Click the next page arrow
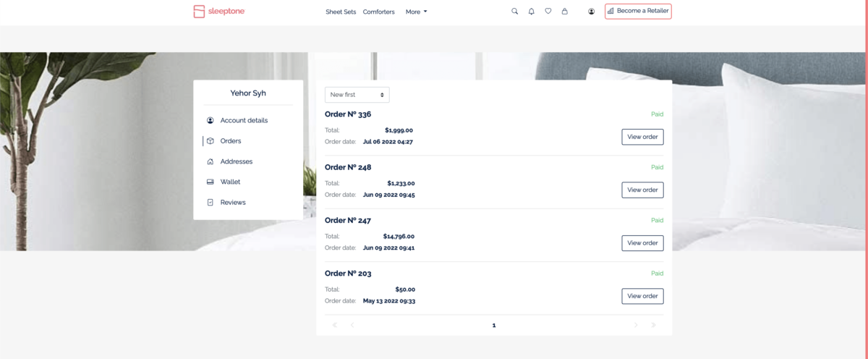 click(637, 325)
